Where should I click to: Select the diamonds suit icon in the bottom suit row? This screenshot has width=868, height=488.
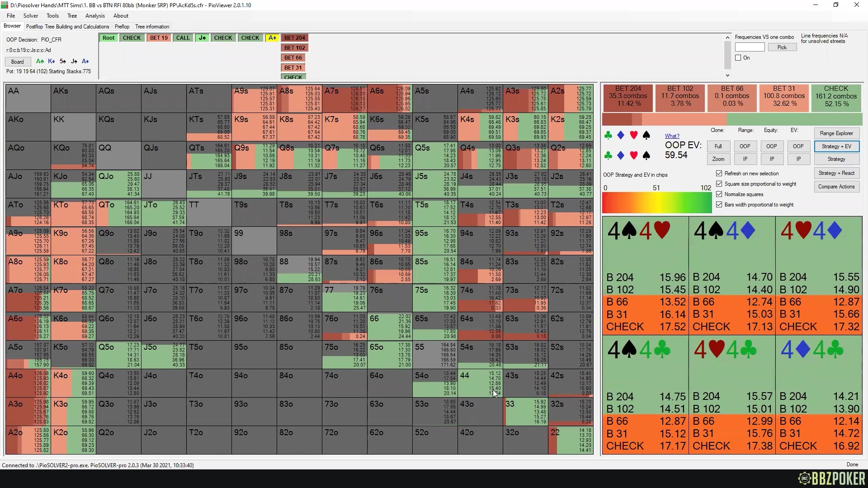click(621, 156)
